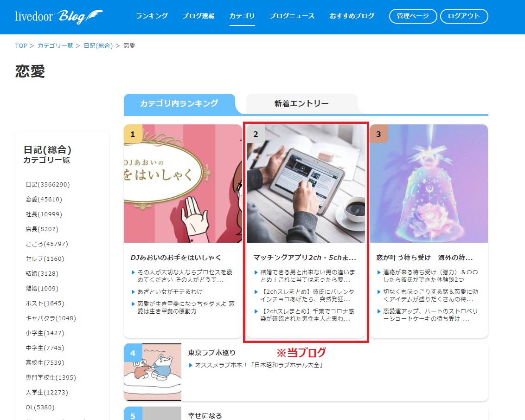This screenshot has width=525, height=420.
Task: Select sidebar category 中学生(7745)
Action: [45, 348]
